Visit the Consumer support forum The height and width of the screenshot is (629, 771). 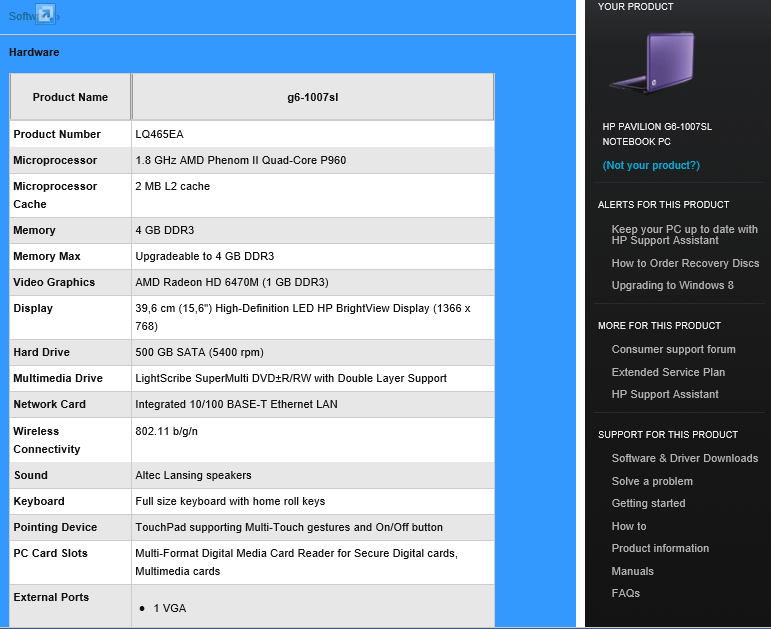(673, 349)
